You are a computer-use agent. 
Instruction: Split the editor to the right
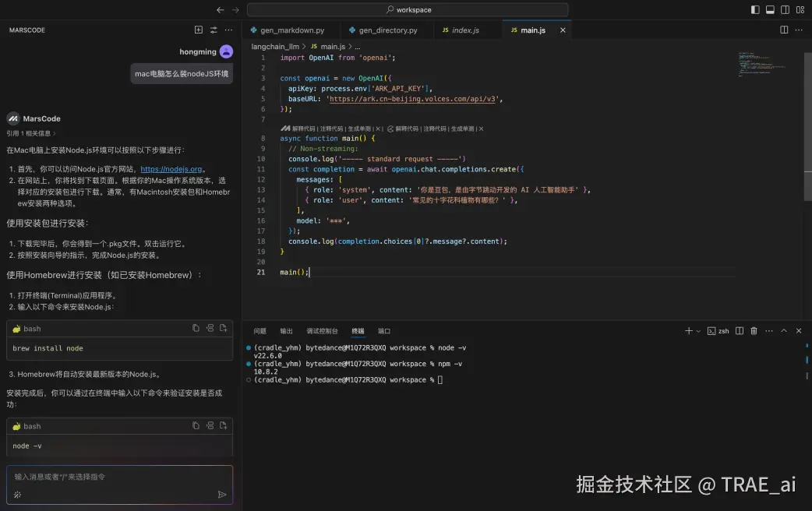(x=784, y=30)
